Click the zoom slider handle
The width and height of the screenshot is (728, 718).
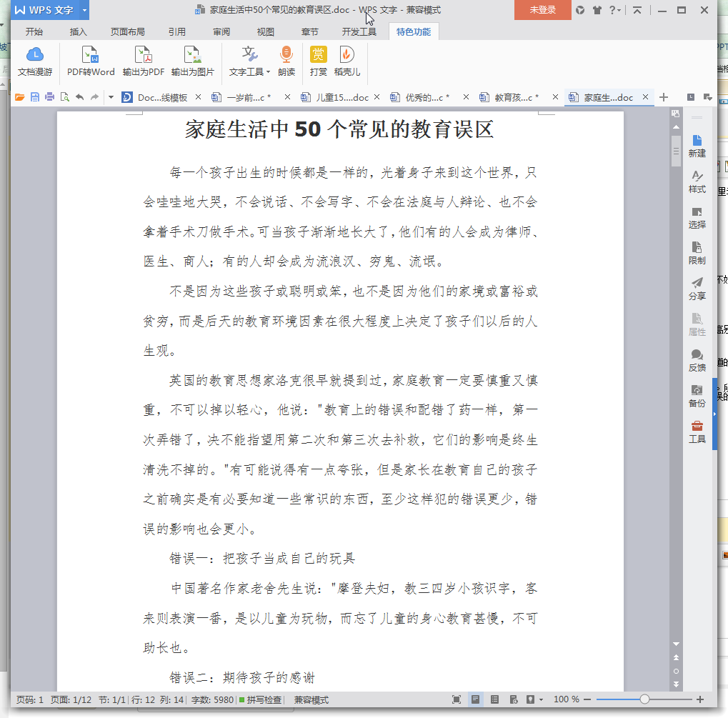pyautogui.click(x=644, y=699)
